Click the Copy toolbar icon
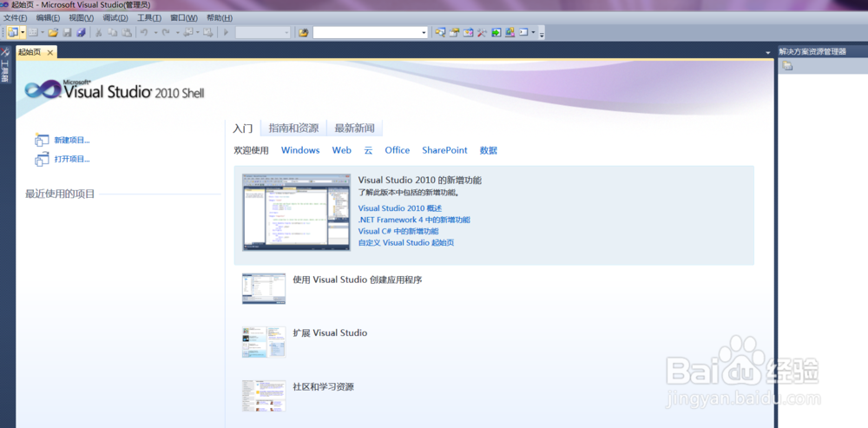This screenshot has height=428, width=868. tap(112, 33)
